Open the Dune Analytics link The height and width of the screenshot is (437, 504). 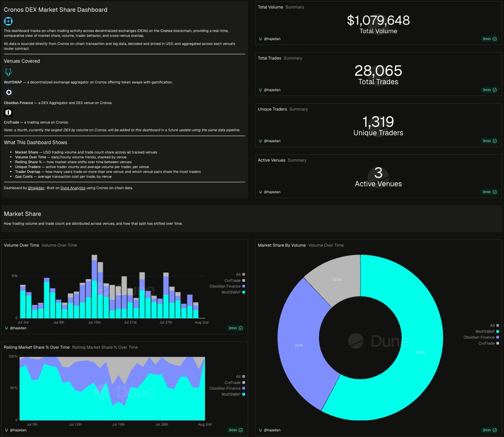pos(73,188)
